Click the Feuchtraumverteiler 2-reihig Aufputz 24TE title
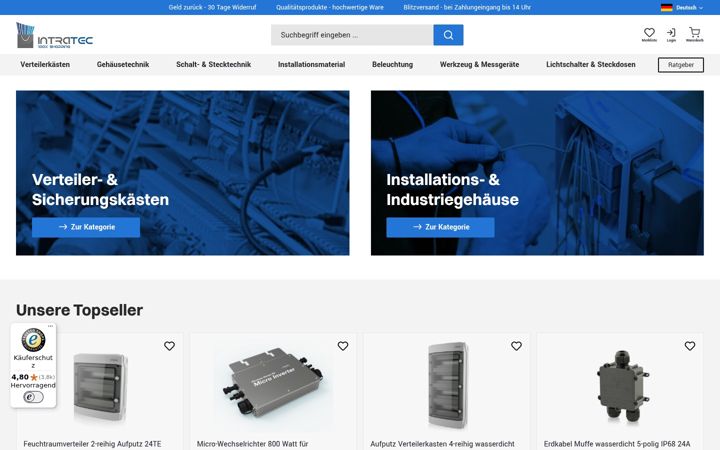Screen dimensions: 720x450 pyautogui.click(x=92, y=444)
